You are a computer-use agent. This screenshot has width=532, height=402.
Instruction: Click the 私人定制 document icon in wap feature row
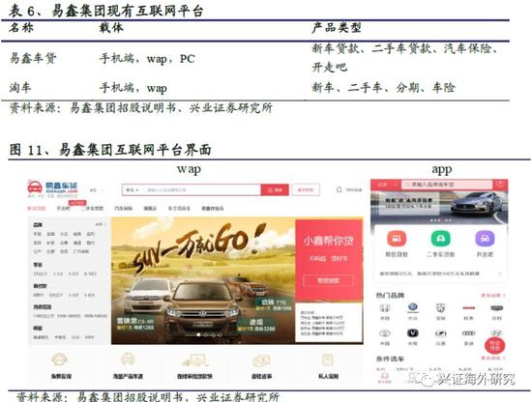[x=328, y=360]
